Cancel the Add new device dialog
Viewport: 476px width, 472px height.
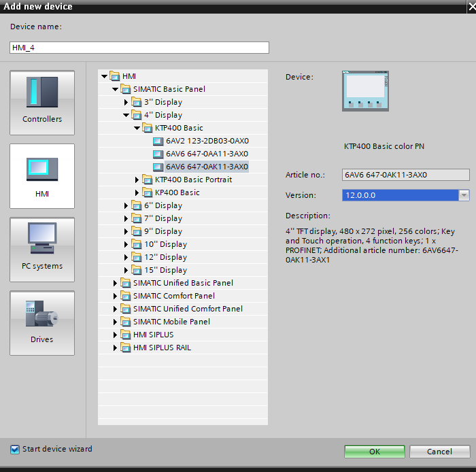pos(439,452)
